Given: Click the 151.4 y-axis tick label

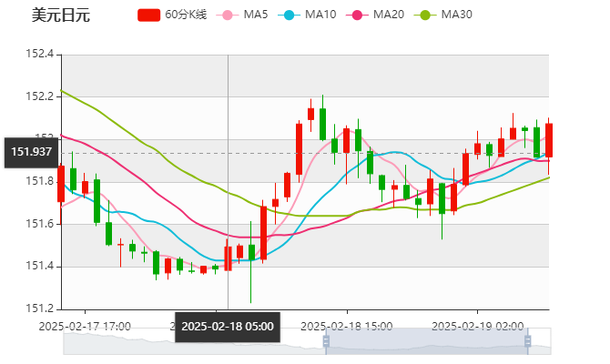Looking at the screenshot, I should pyautogui.click(x=39, y=267).
